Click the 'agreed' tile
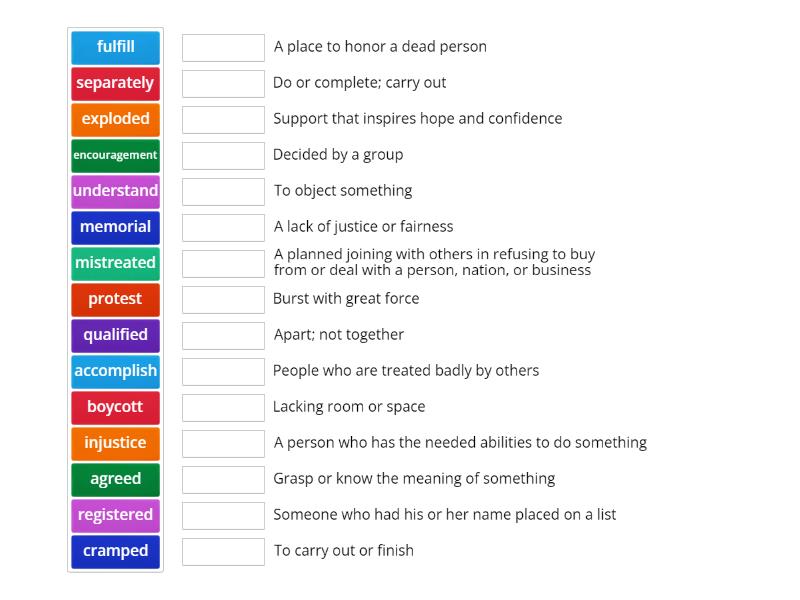 tap(115, 479)
